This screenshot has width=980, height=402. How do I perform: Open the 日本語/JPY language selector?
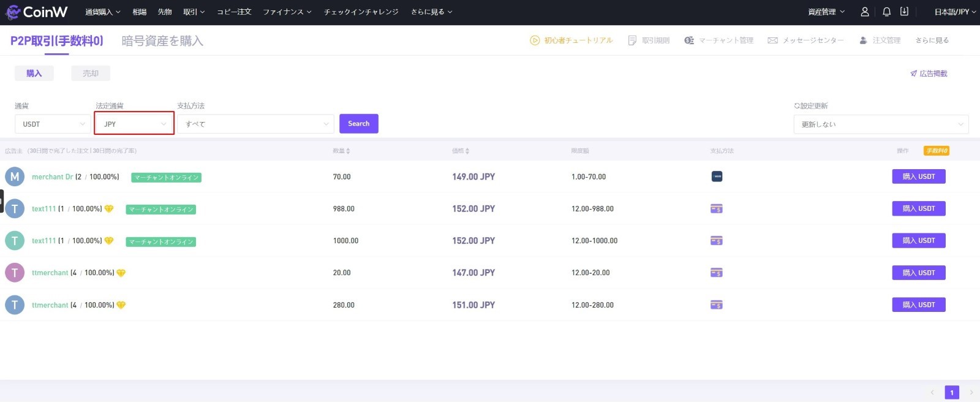pos(955,12)
